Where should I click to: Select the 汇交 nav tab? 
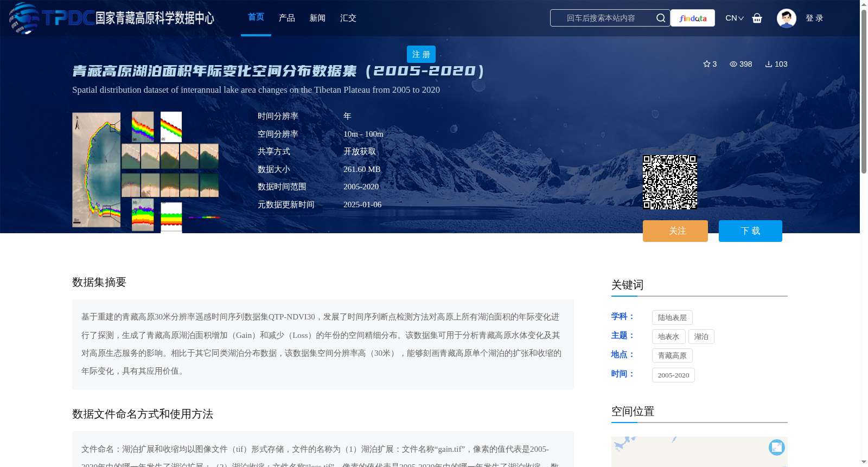tap(348, 18)
